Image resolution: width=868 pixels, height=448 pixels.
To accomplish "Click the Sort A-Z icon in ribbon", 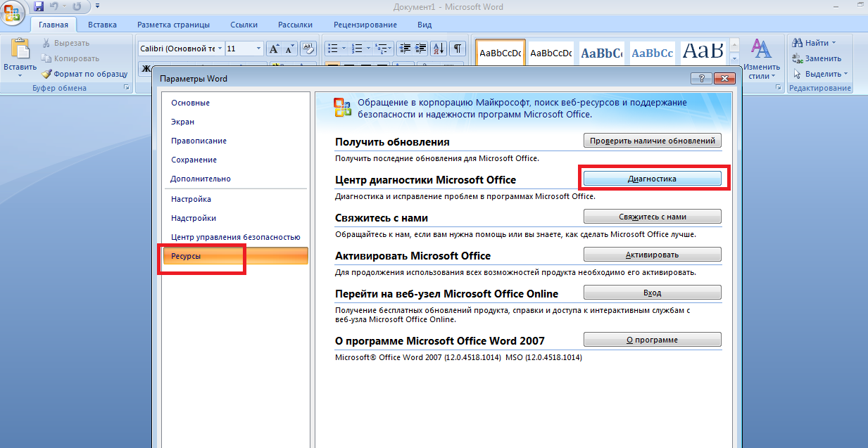I will click(x=439, y=49).
